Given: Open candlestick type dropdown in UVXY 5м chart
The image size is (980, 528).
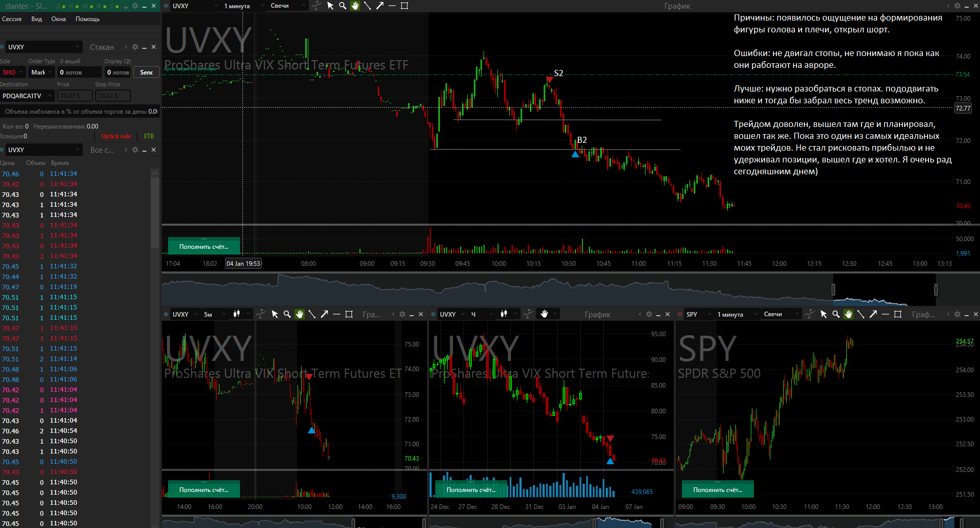Looking at the screenshot, I should click(x=241, y=314).
